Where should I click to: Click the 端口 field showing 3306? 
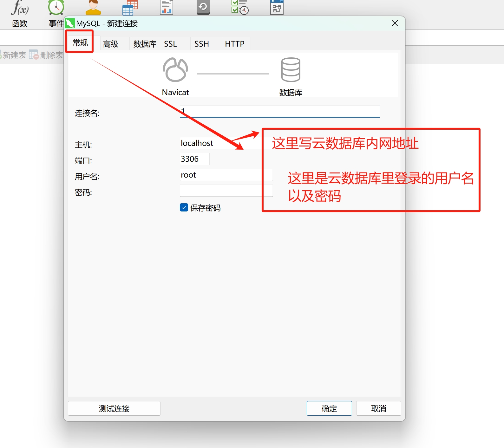pyautogui.click(x=195, y=159)
